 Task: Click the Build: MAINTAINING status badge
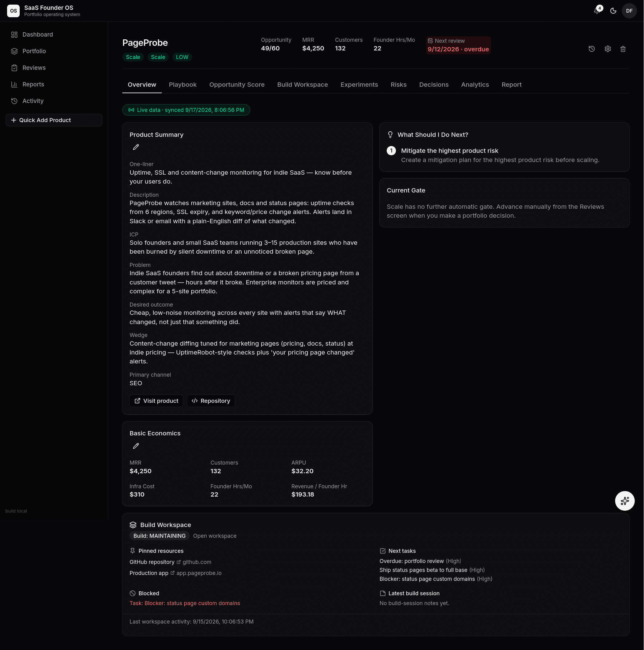tap(160, 536)
